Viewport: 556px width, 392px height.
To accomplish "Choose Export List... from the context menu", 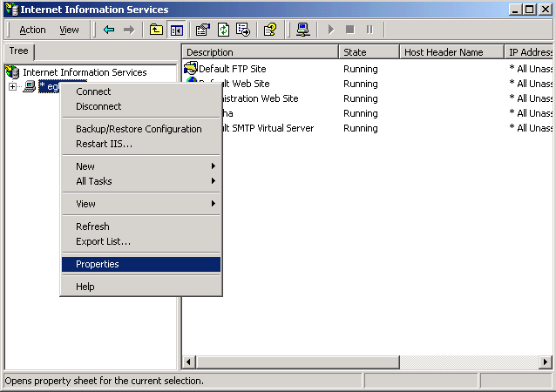I will (141, 241).
